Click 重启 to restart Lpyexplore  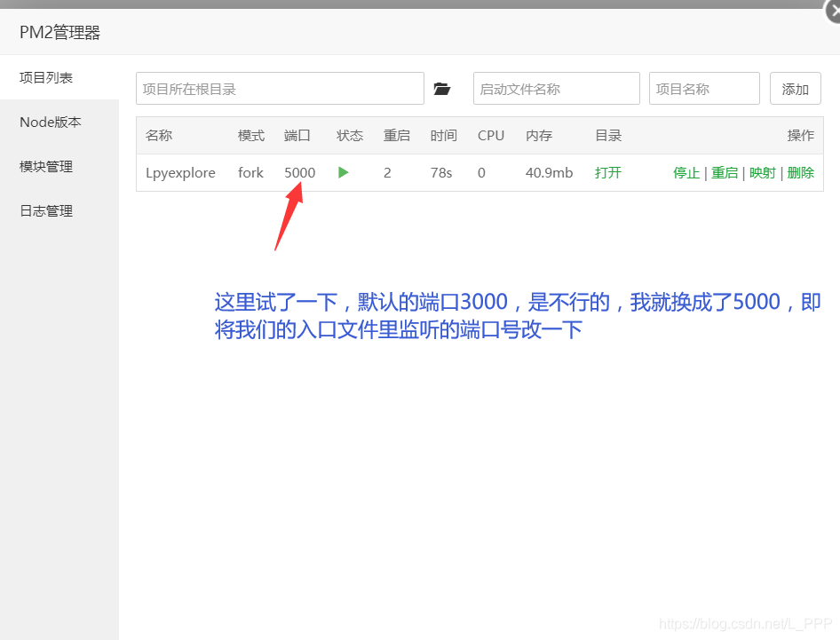(x=724, y=173)
